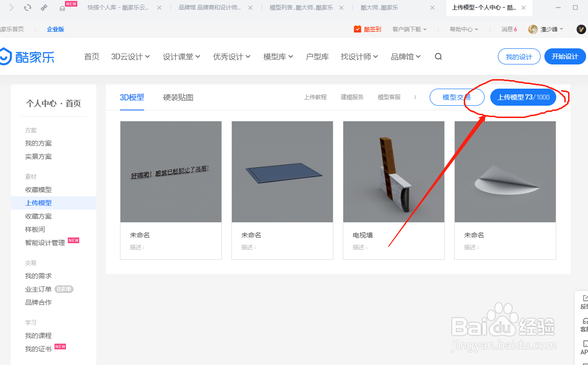
Task: Click the Kujiale logo
Action: coord(27,56)
